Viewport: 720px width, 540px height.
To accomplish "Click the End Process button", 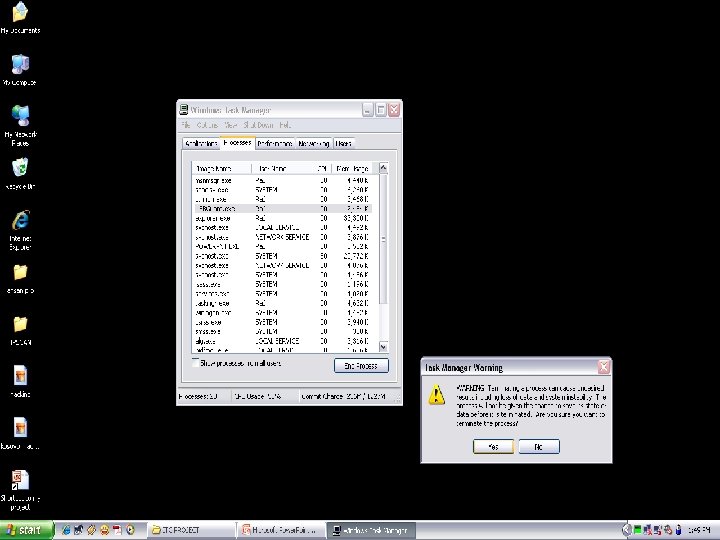I will [x=361, y=366].
